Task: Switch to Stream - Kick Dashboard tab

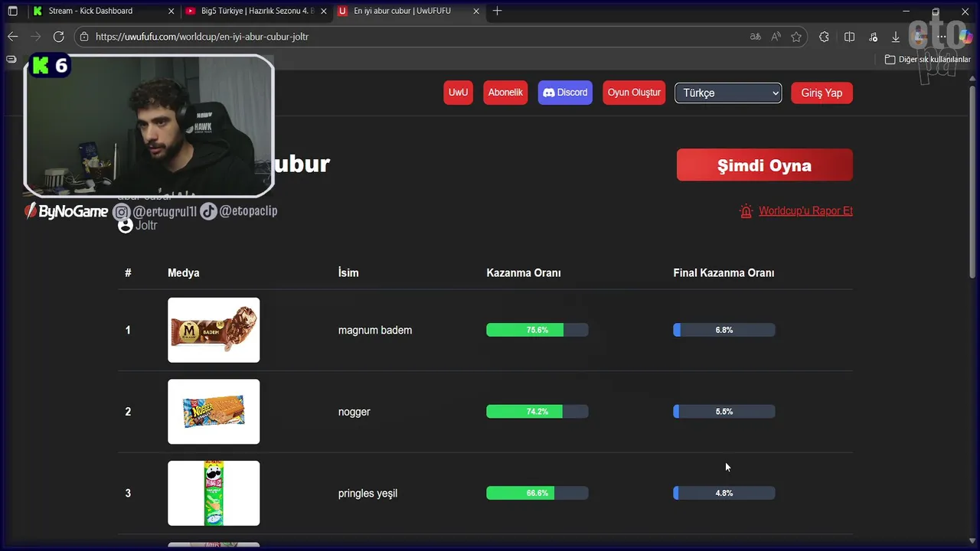Action: (x=102, y=11)
